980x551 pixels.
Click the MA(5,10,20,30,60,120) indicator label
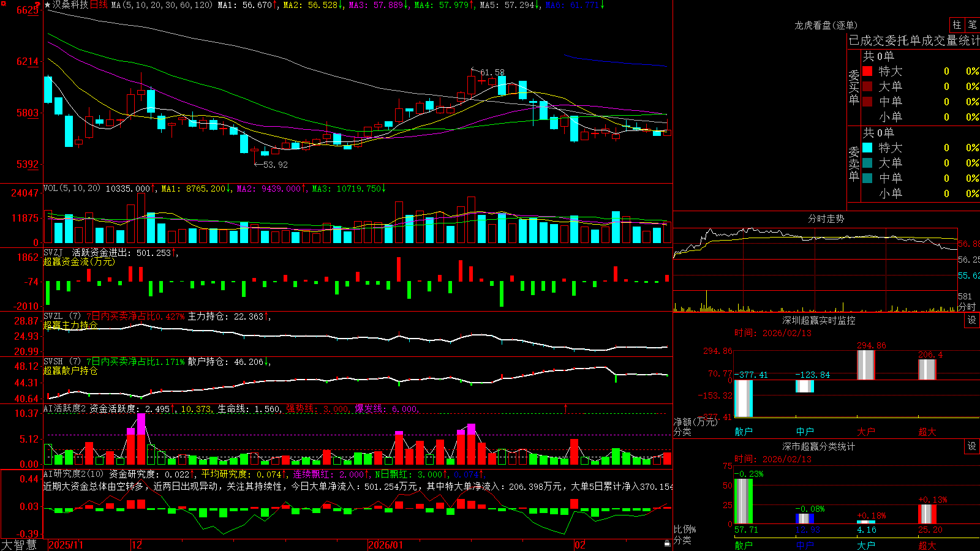point(162,5)
